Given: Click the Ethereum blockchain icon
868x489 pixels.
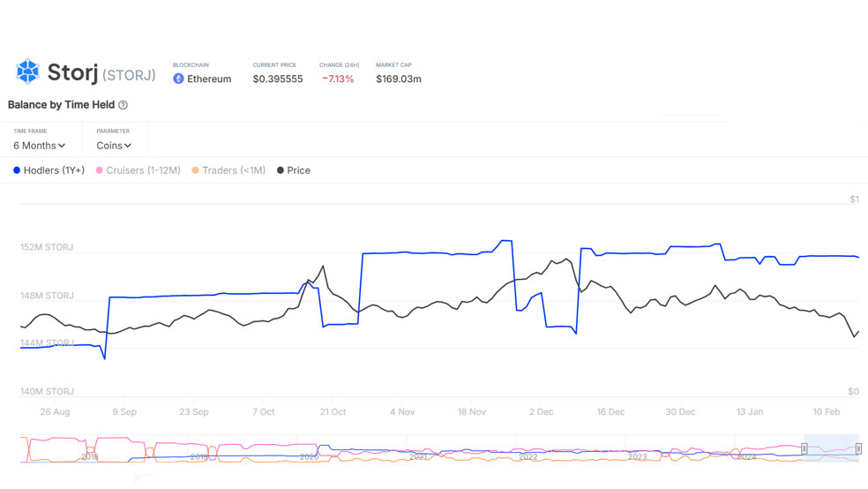Looking at the screenshot, I should [x=178, y=79].
